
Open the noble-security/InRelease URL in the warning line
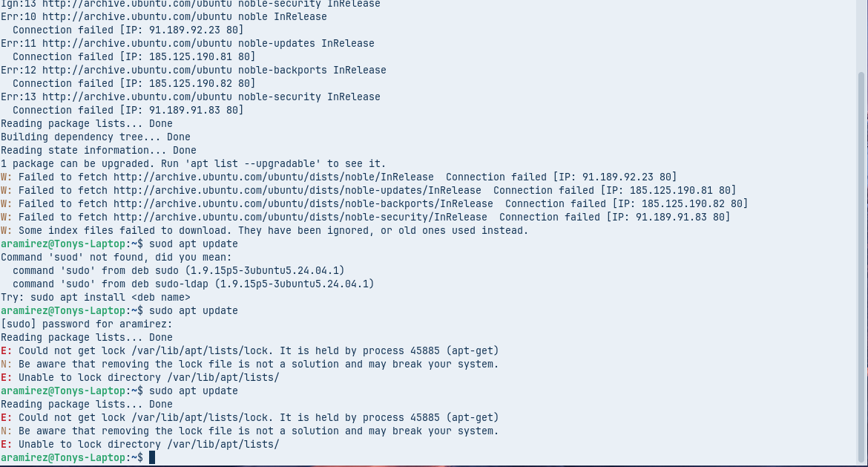coord(300,218)
